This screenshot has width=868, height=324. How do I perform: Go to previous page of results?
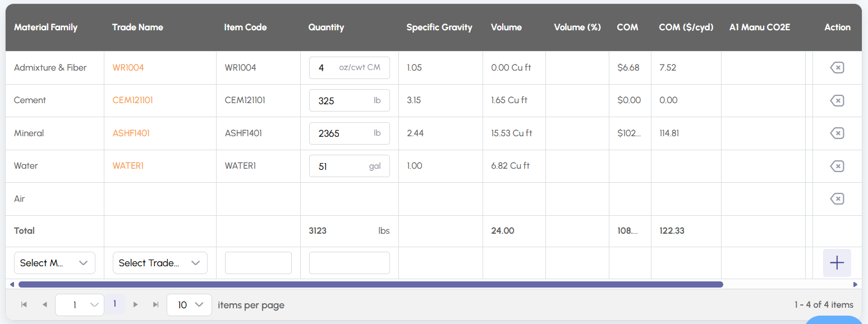45,304
